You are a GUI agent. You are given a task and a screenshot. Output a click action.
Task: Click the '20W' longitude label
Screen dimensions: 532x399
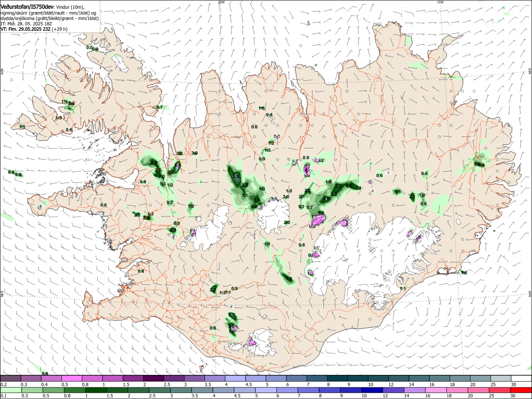click(221, 2)
